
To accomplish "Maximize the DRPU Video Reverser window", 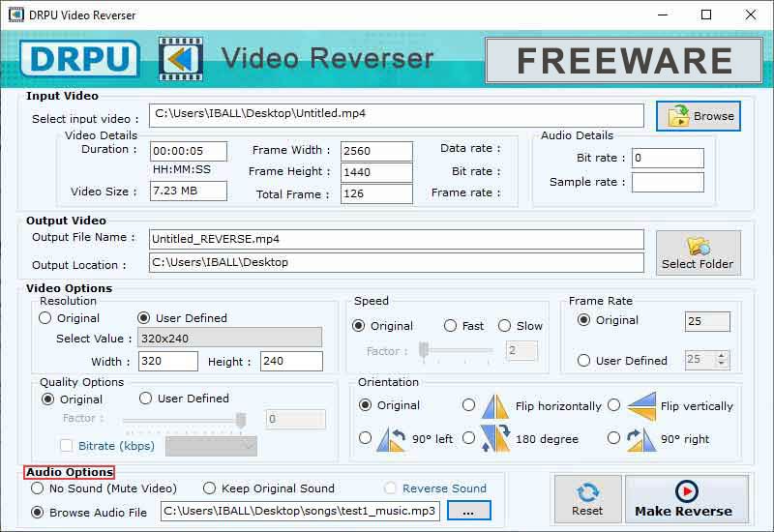I will (x=706, y=15).
